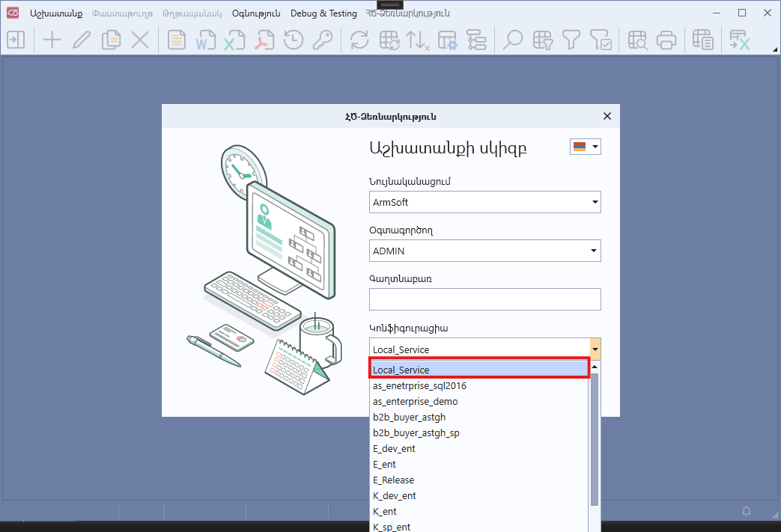Click the configuration list scroll up arrow
The height and width of the screenshot is (532, 781).
pyautogui.click(x=595, y=367)
